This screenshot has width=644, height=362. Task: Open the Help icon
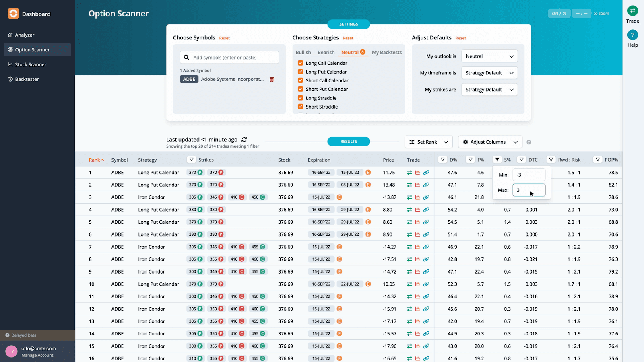pos(632,35)
